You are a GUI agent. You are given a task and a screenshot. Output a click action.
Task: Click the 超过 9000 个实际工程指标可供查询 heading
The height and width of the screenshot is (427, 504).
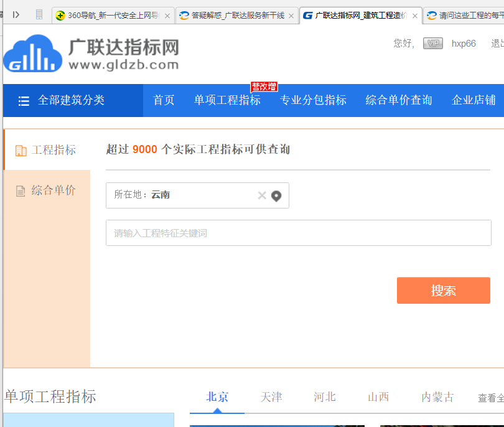(198, 149)
